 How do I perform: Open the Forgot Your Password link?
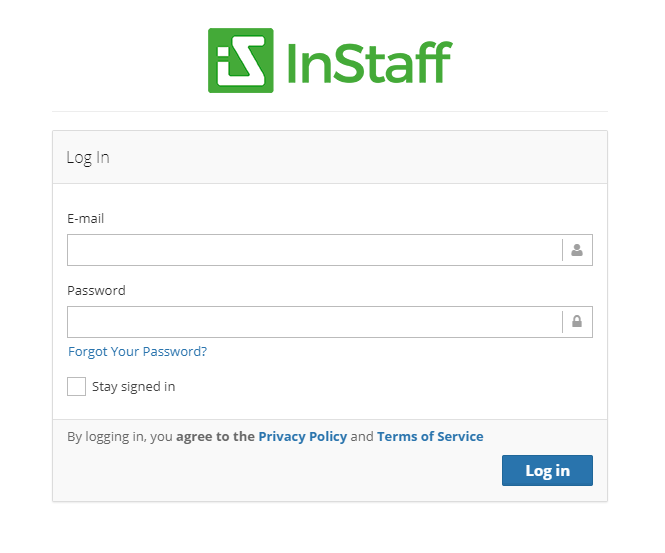click(x=137, y=352)
